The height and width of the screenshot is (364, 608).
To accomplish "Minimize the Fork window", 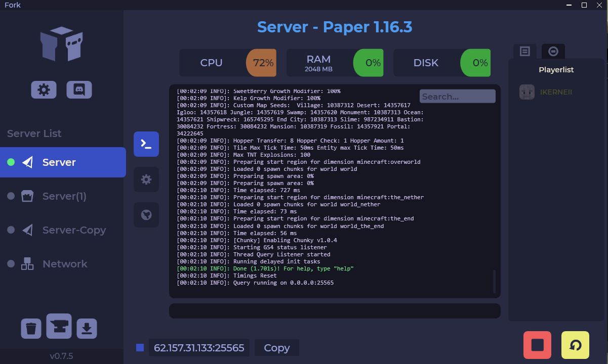I will tap(570, 5).
